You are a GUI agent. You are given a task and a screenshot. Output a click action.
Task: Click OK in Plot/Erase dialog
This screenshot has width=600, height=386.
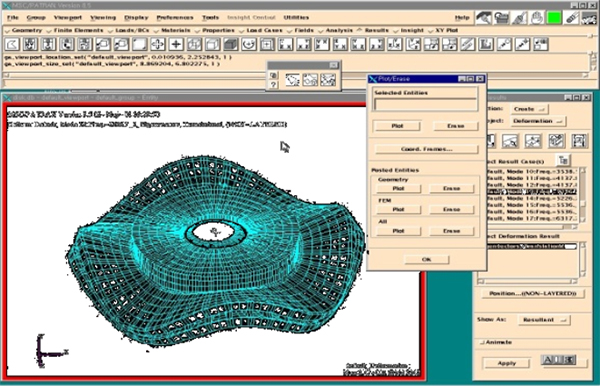tap(427, 259)
